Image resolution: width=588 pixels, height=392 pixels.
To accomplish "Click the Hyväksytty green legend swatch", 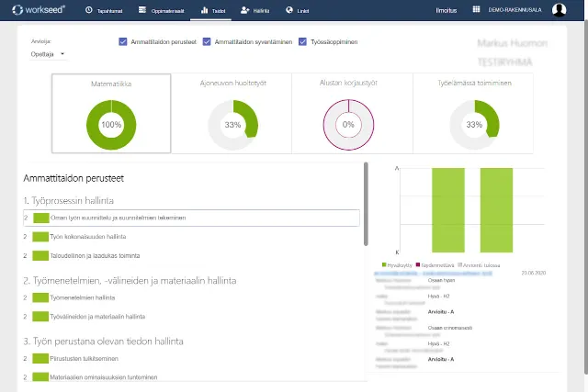I will pos(385,263).
